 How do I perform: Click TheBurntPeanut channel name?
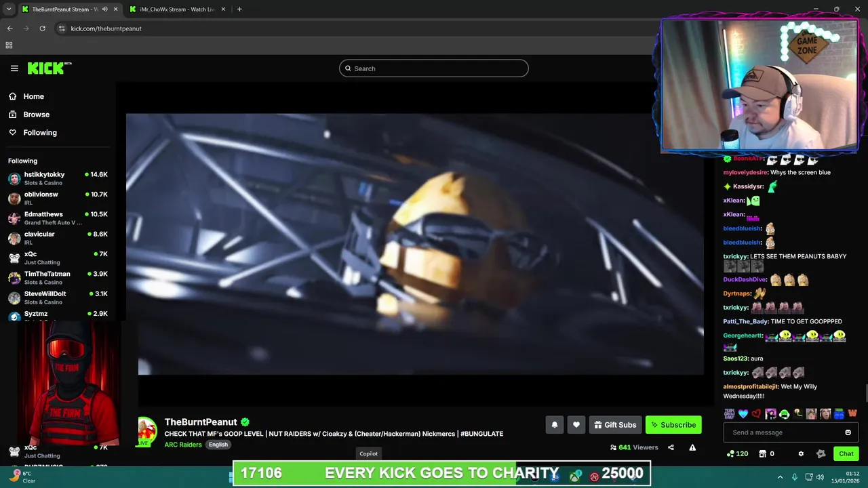click(x=201, y=422)
